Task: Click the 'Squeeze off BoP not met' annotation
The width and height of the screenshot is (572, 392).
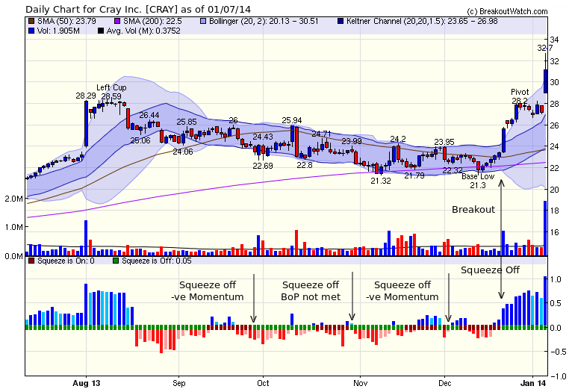Action: pyautogui.click(x=311, y=291)
